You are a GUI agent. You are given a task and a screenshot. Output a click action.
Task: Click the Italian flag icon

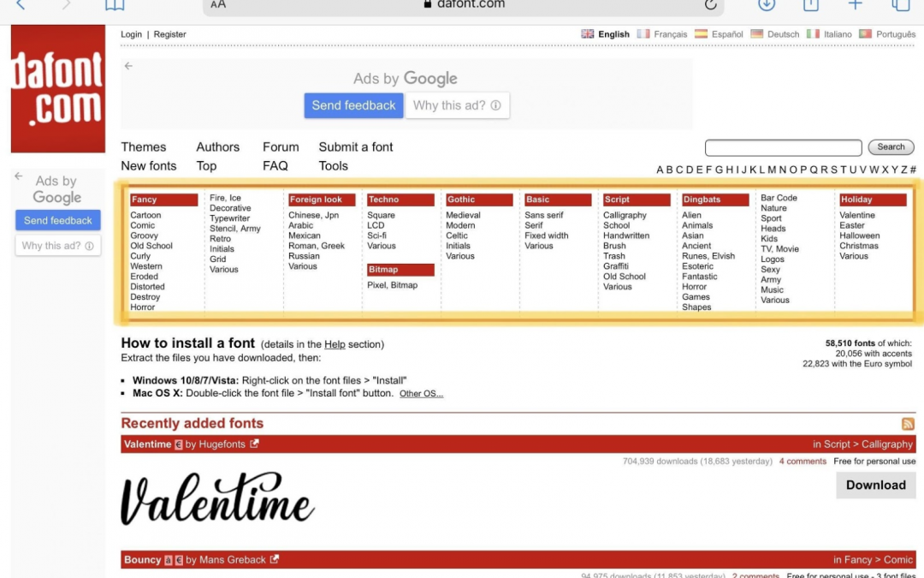point(814,33)
